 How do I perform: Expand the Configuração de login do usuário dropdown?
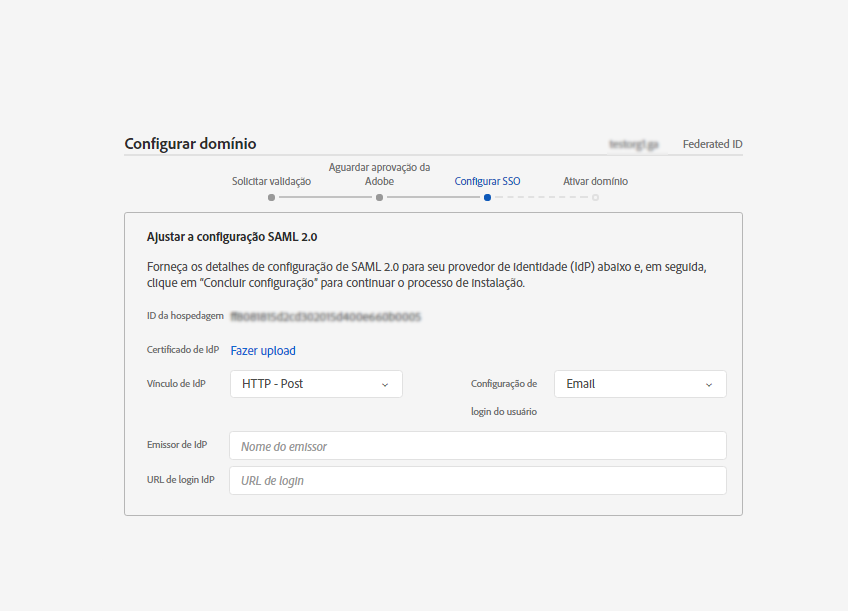tap(640, 384)
